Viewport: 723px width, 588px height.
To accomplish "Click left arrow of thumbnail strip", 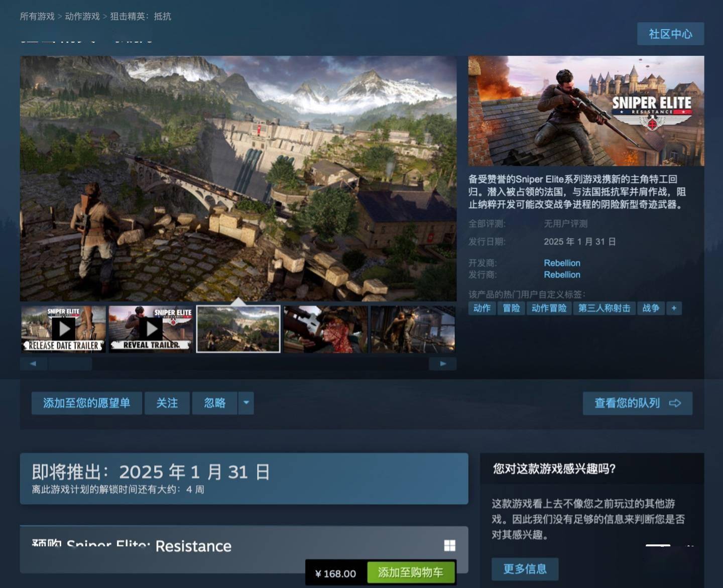I will click(33, 364).
